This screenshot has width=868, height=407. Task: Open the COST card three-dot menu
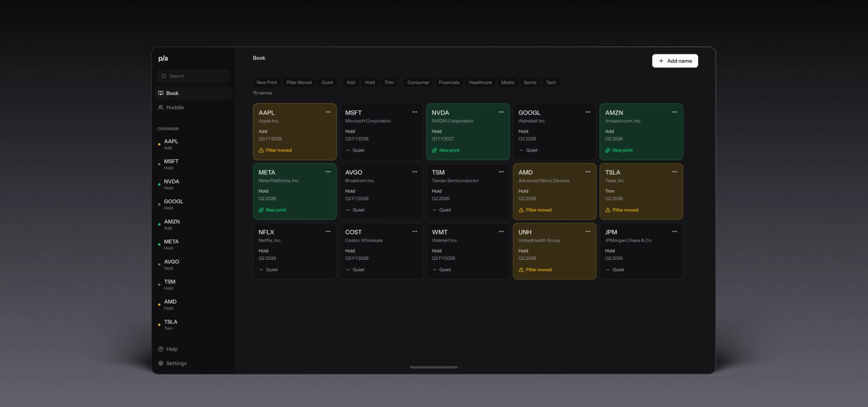(415, 231)
